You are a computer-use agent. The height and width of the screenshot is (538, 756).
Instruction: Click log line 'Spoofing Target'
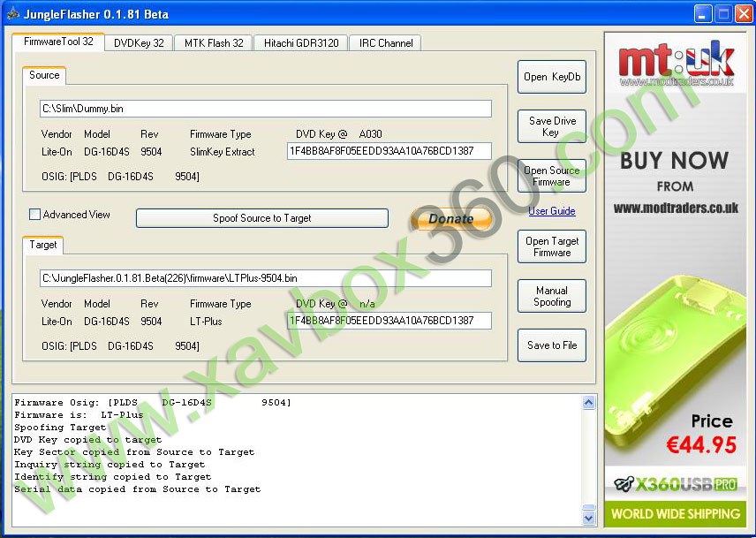(60, 427)
